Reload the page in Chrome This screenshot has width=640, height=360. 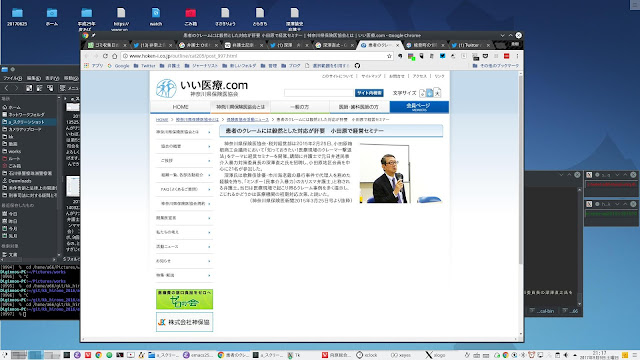[x=105, y=56]
